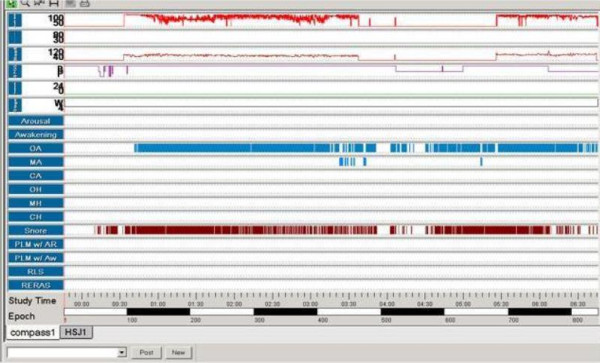Select the Snore event row label

pyautogui.click(x=36, y=230)
